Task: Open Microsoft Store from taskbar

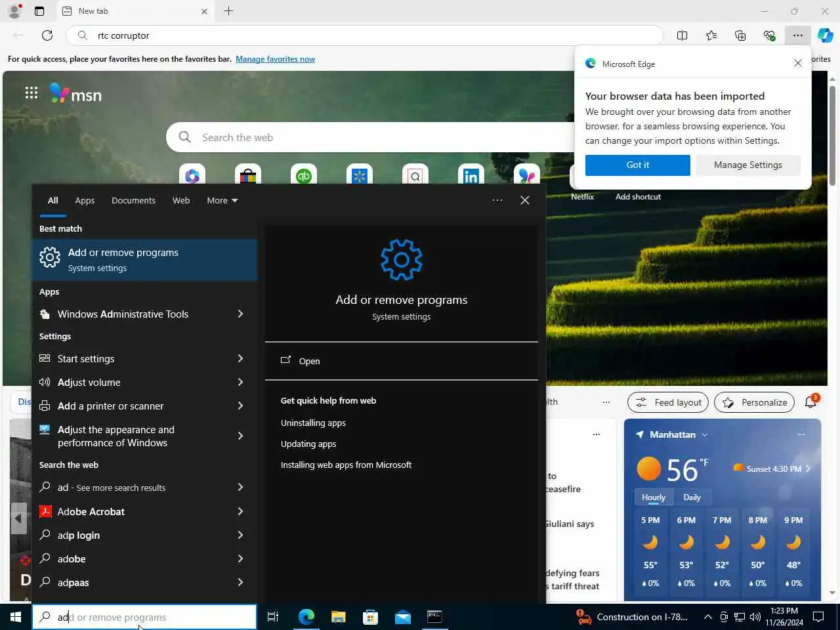Action: click(370, 617)
